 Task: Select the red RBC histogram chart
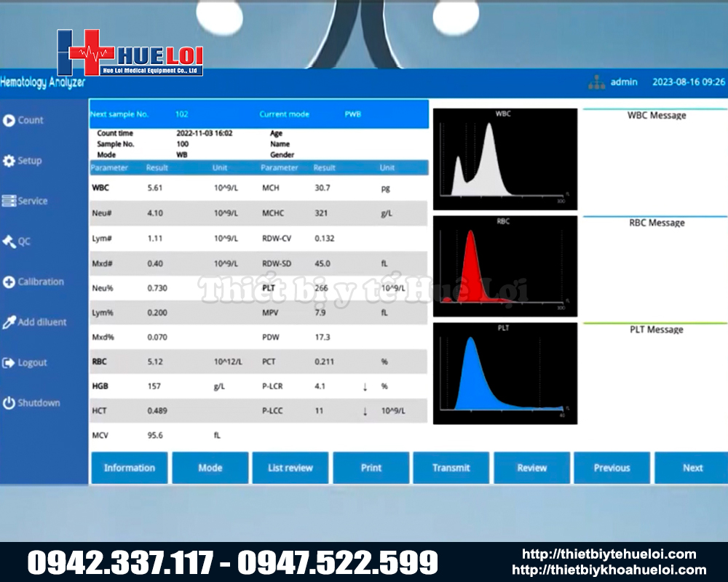(505, 266)
